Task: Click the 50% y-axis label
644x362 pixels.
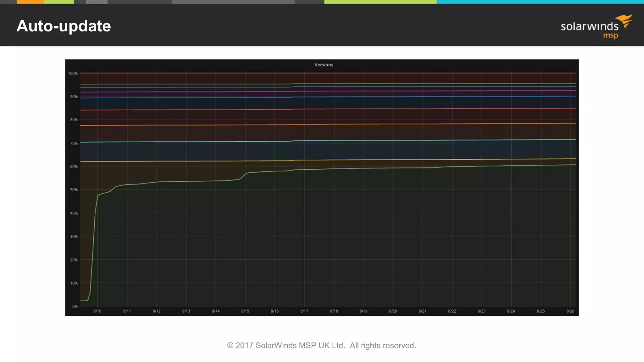Action: 74,190
